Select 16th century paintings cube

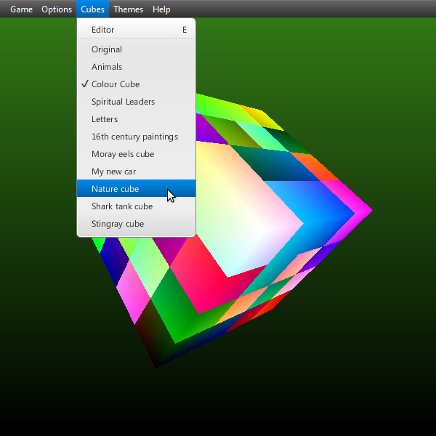136,137
